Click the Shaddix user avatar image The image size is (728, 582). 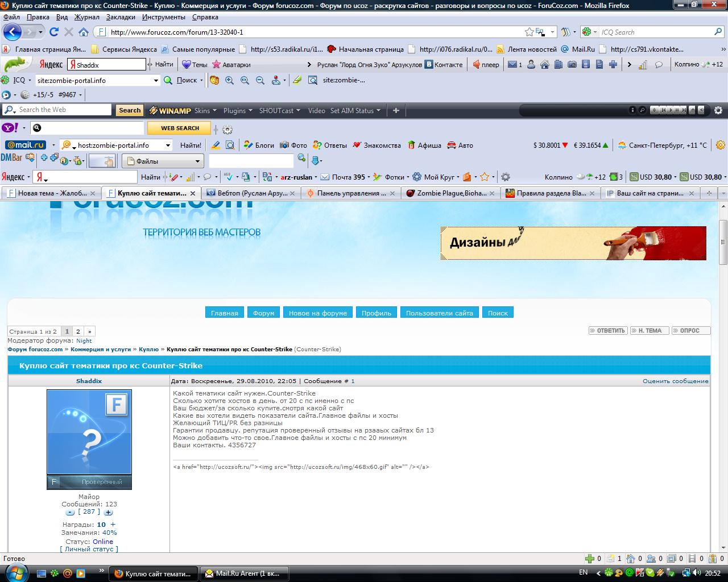[89, 439]
